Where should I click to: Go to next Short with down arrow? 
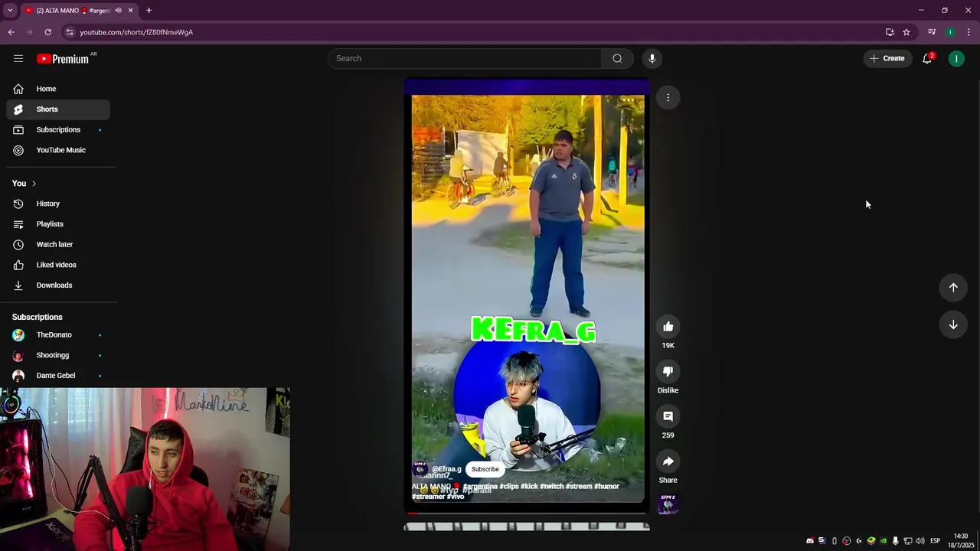(953, 324)
